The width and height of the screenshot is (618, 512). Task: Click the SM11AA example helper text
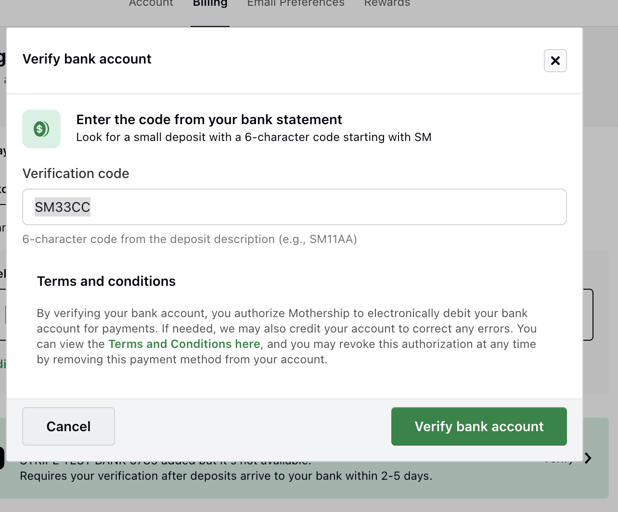coord(190,239)
